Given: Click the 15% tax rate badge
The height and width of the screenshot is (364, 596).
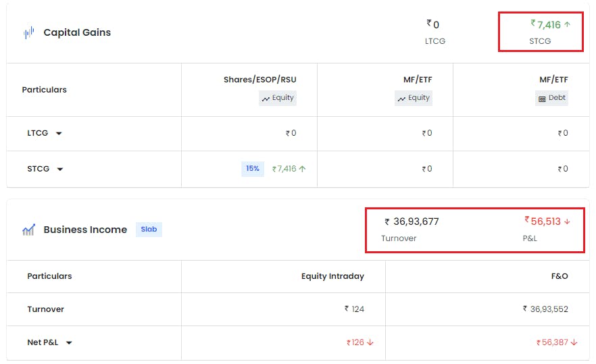Looking at the screenshot, I should click(x=253, y=169).
